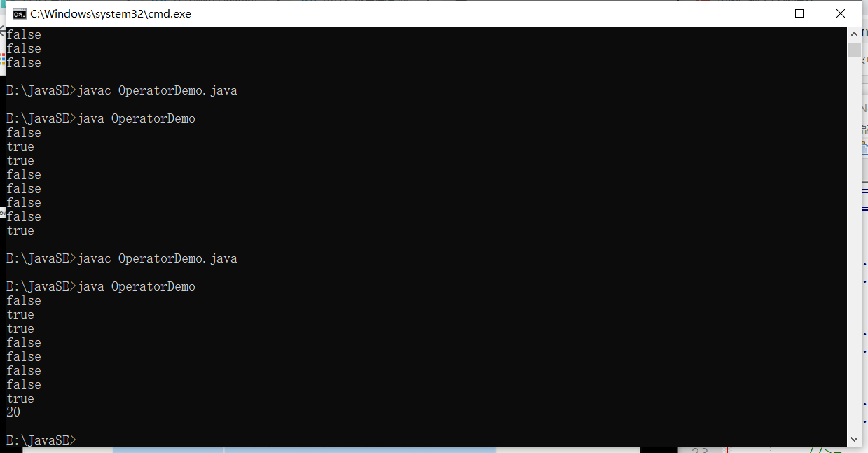
Task: Click the console scrollbar up arrow
Action: click(854, 34)
